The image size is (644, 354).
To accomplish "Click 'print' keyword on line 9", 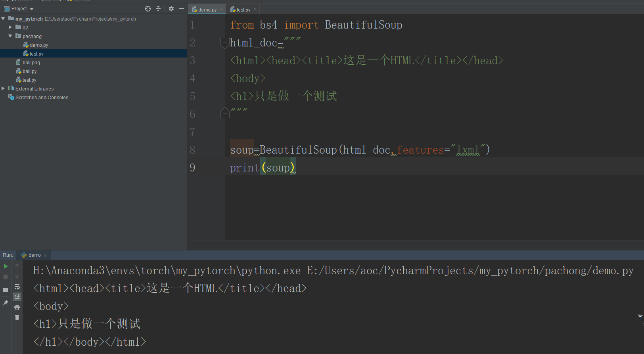I will tap(245, 168).
